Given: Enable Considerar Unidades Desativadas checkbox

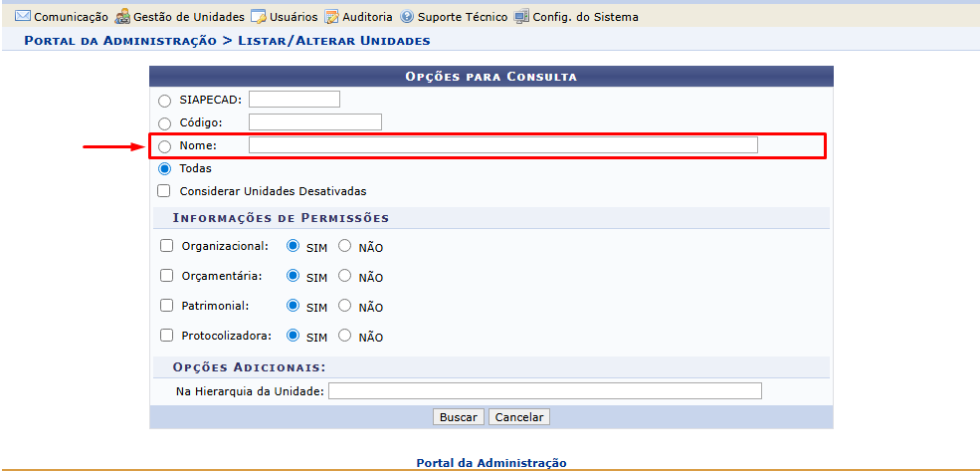Looking at the screenshot, I should (x=165, y=191).
